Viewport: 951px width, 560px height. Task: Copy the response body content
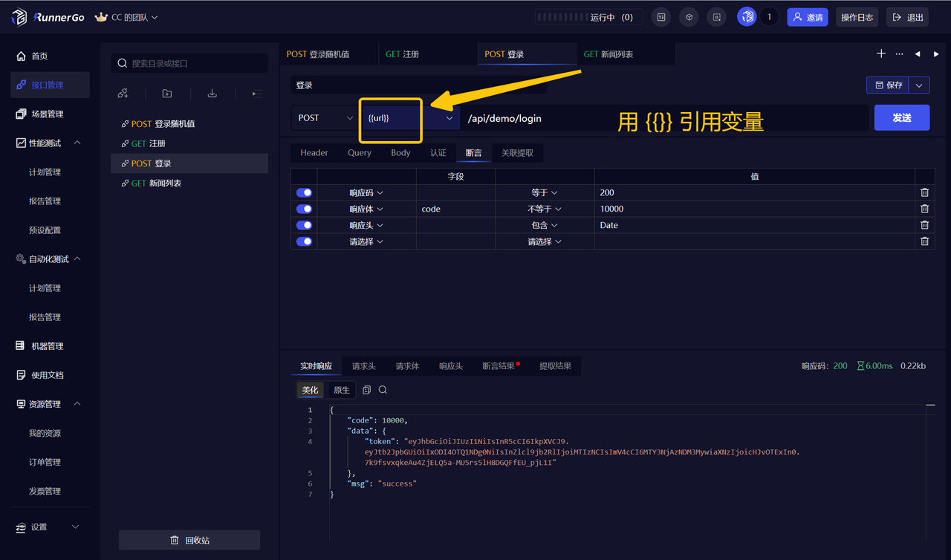[x=366, y=389]
